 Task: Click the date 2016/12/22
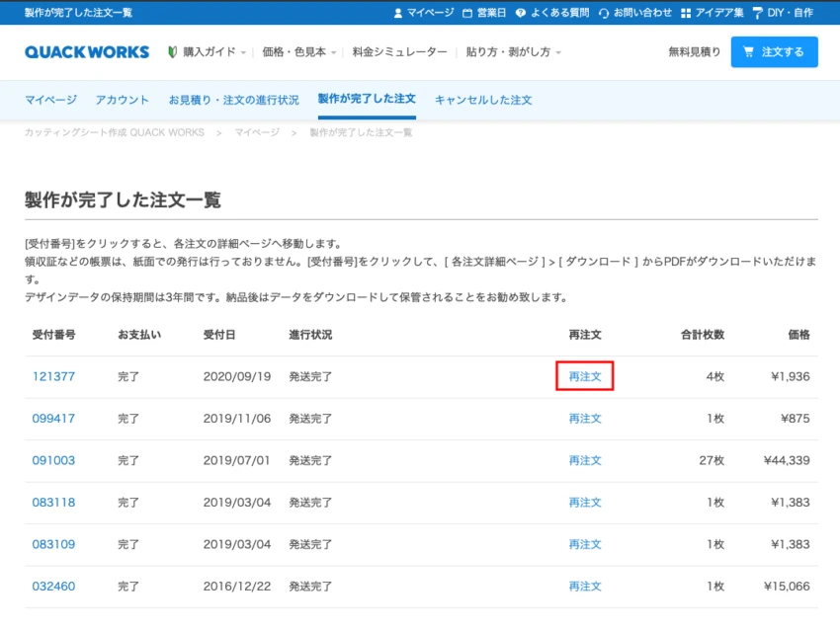coord(237,587)
